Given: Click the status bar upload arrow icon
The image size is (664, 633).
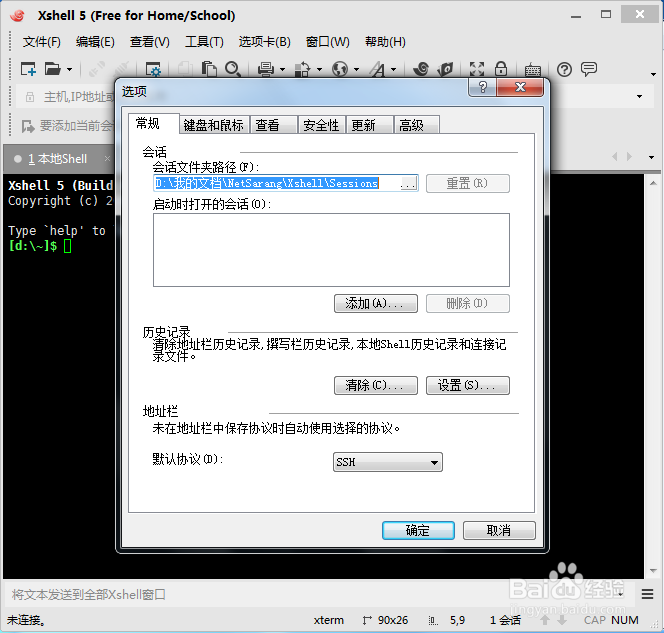Looking at the screenshot, I should click(x=545, y=620).
